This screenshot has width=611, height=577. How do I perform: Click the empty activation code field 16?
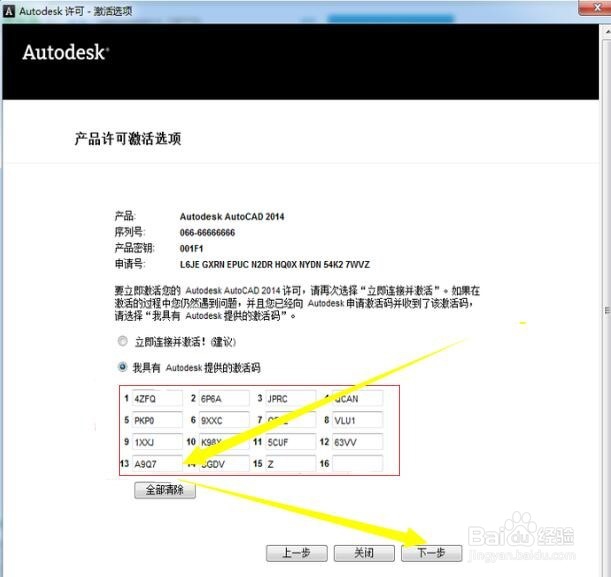coord(358,464)
